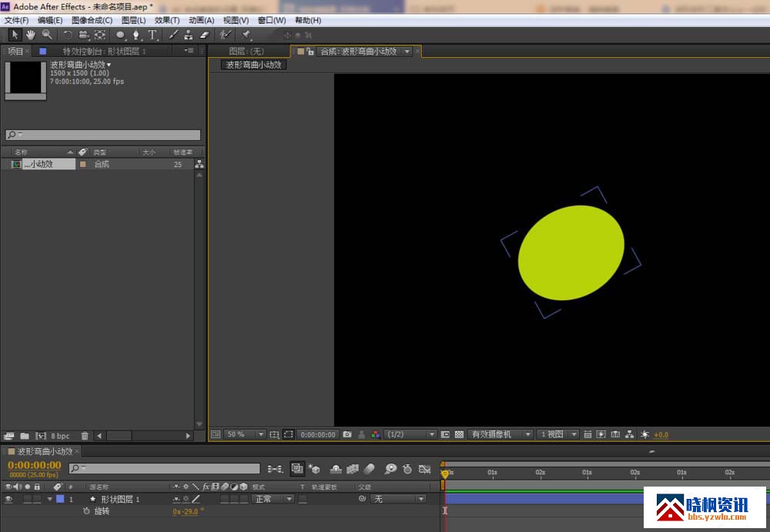Delete selected project item trash icon
This screenshot has width=770, height=532.
[x=85, y=436]
